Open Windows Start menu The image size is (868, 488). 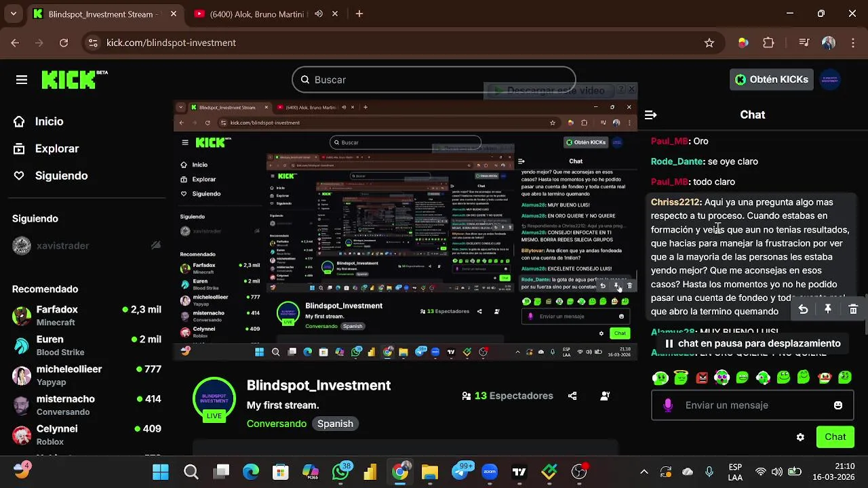(x=161, y=472)
